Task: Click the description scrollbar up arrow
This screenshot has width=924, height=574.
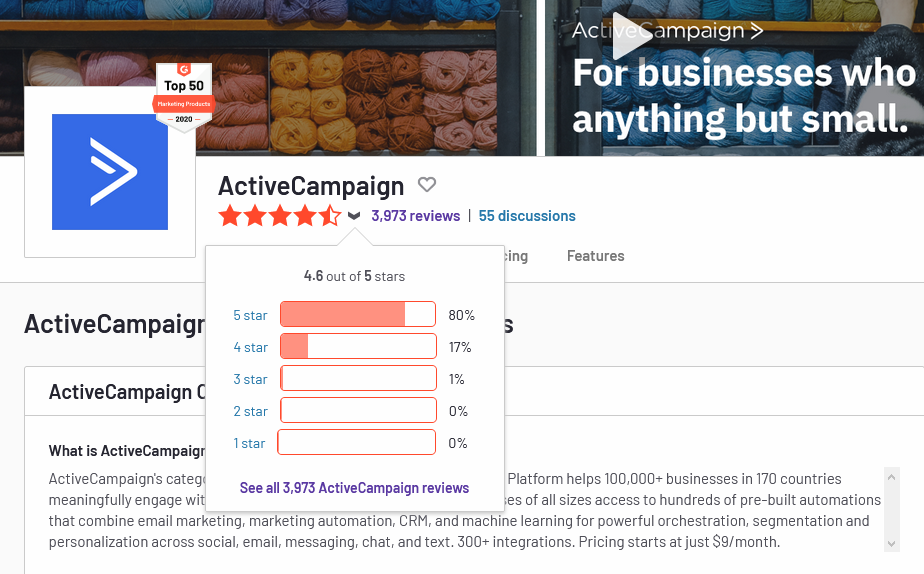Action: [892, 476]
